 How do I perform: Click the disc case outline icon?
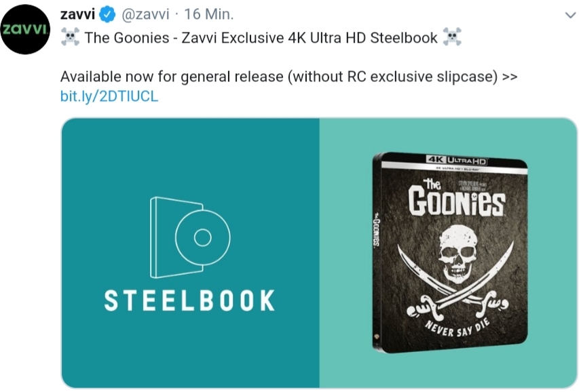[x=190, y=237]
